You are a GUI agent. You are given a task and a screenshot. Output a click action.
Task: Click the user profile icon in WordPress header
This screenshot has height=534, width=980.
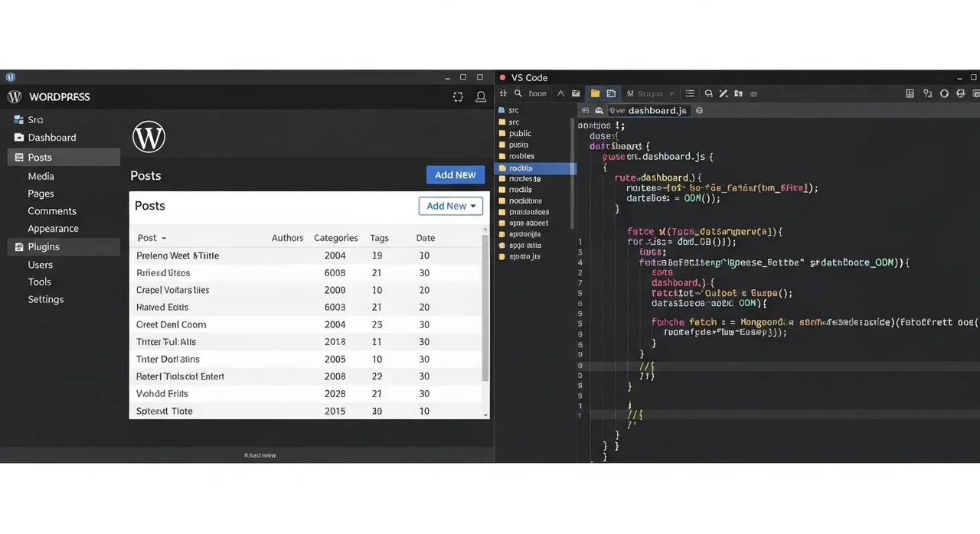point(481,97)
